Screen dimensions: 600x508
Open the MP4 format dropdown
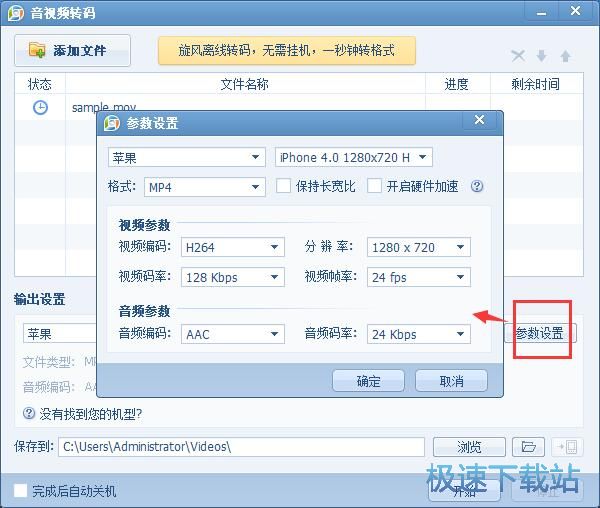tap(205, 187)
